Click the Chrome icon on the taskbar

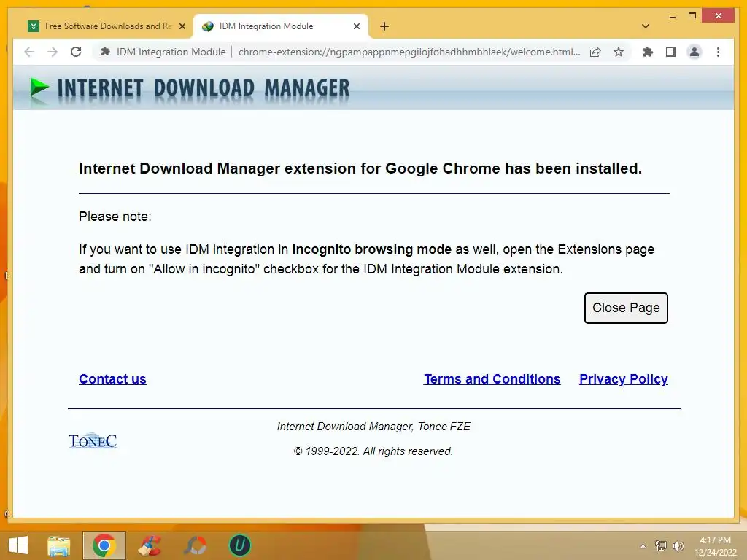click(x=104, y=545)
